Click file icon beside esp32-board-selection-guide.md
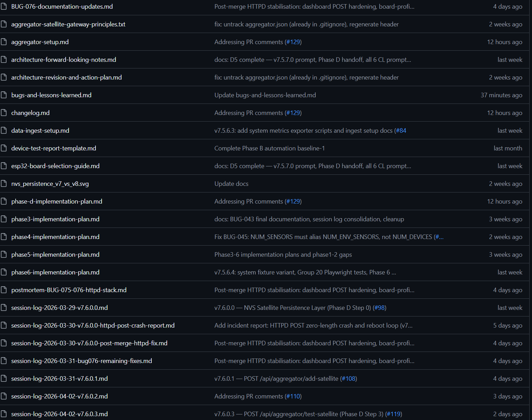Image resolution: width=532 pixels, height=420 pixels. point(4,166)
